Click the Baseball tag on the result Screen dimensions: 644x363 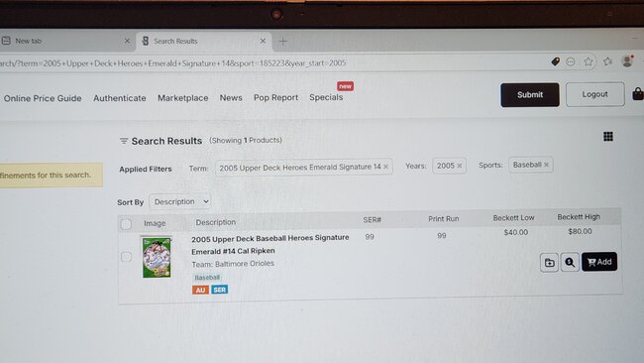pos(207,278)
